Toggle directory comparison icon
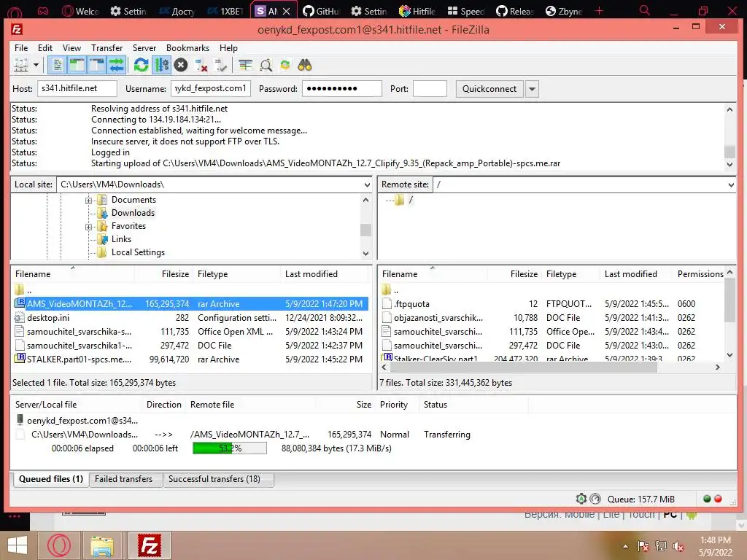 coord(266,65)
